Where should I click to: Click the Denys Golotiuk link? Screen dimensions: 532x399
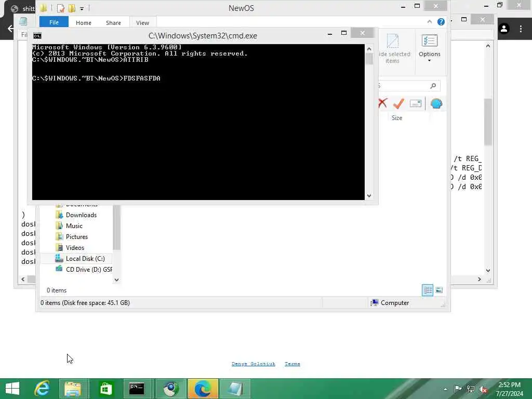tap(254, 364)
